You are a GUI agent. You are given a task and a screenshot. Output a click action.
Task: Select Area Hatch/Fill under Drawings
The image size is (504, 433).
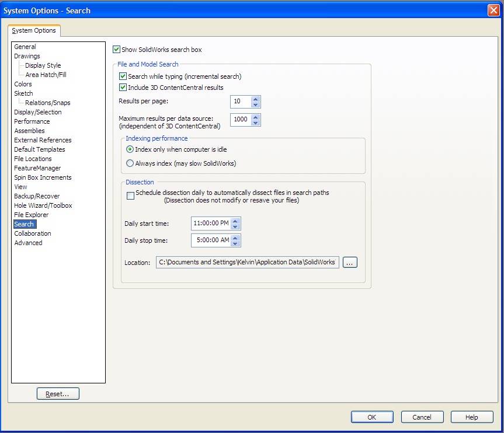(x=46, y=75)
